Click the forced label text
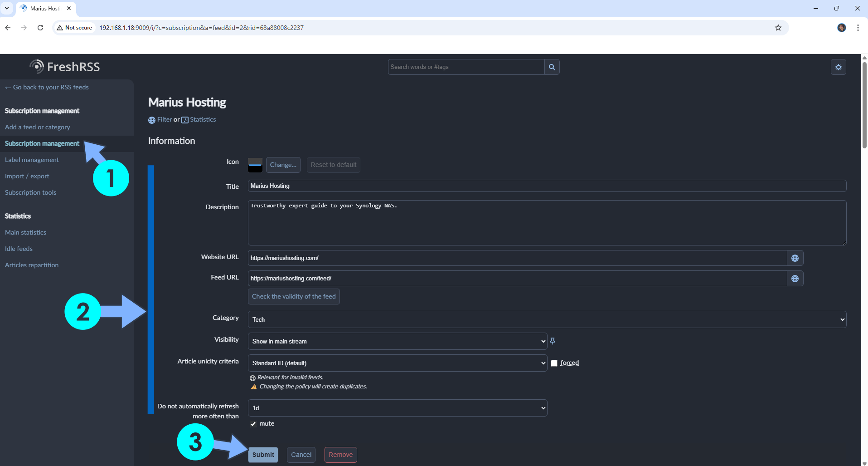 pos(570,363)
